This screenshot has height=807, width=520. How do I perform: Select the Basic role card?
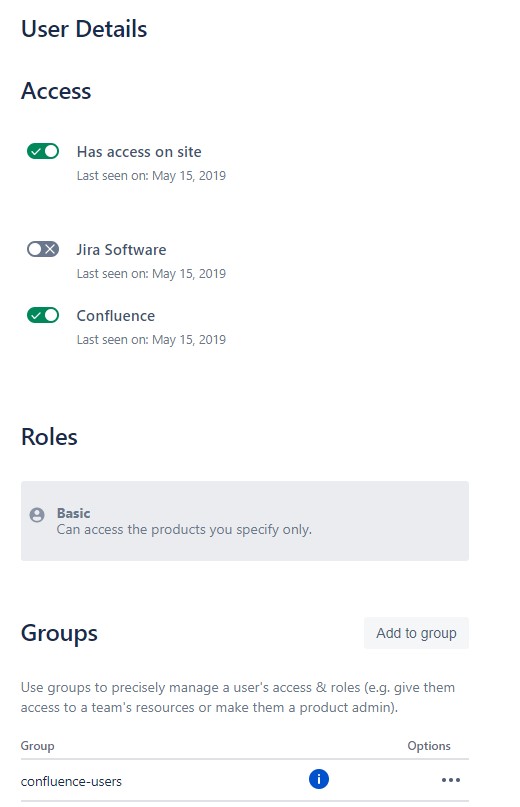point(245,521)
